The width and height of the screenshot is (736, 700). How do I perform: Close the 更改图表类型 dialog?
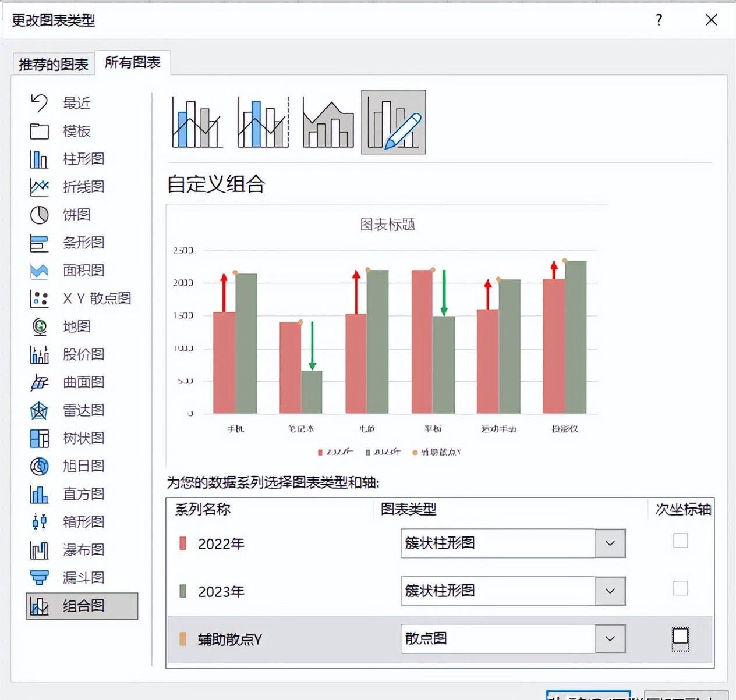[x=711, y=20]
